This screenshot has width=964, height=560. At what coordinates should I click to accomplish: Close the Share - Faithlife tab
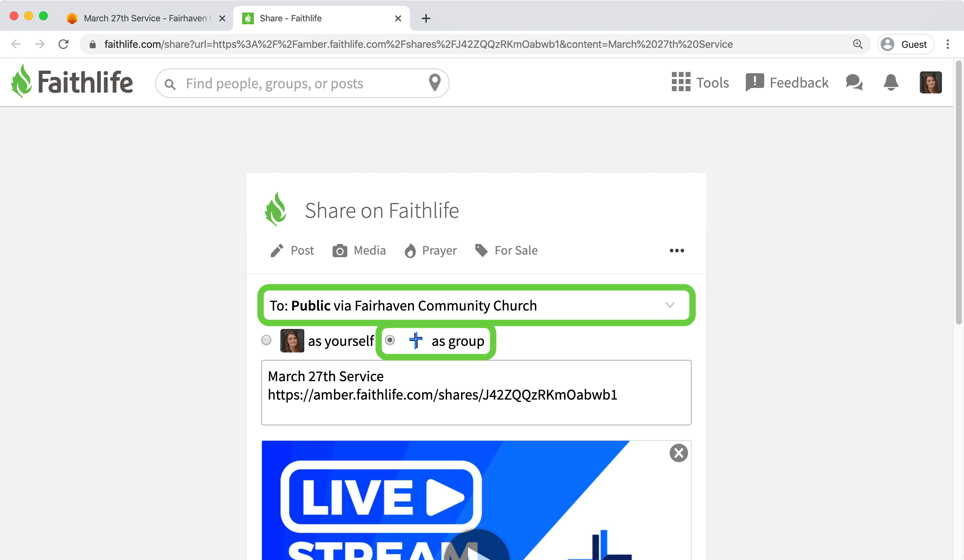coord(398,18)
